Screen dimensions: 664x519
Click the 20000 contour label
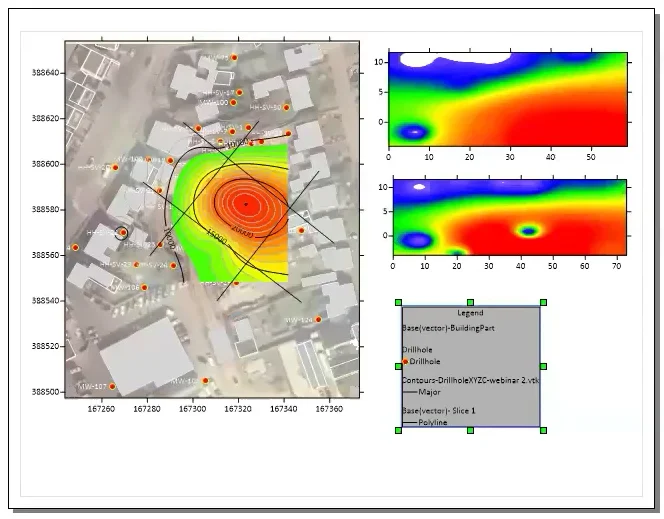242,232
